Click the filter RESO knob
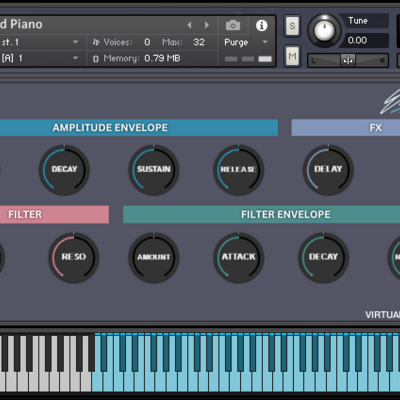The width and height of the screenshot is (400, 400). pos(74,257)
